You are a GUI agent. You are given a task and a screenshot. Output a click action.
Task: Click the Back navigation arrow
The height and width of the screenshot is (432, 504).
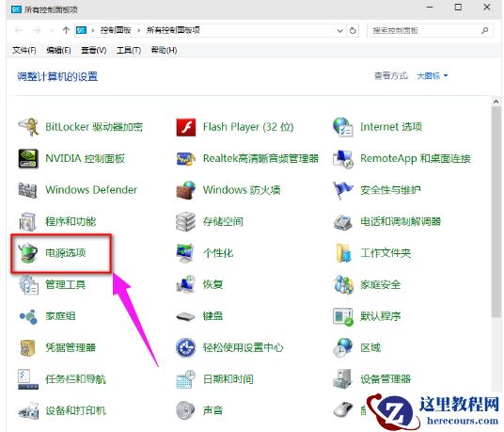[x=18, y=30]
